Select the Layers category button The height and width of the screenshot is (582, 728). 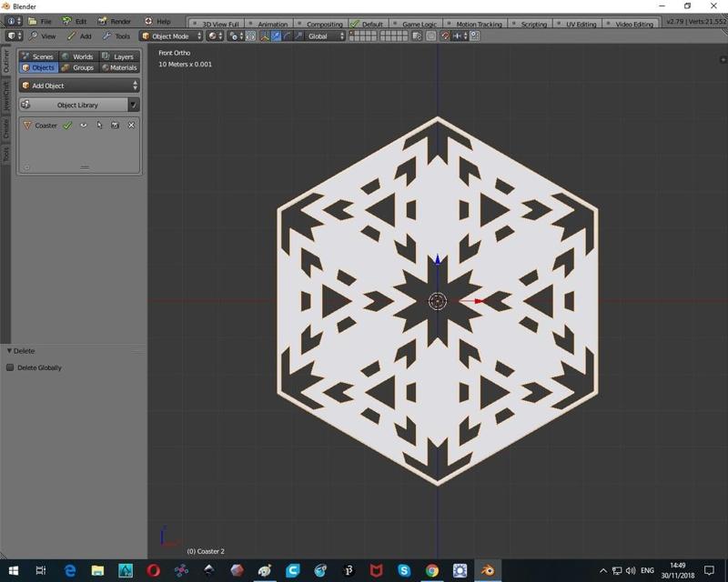119,56
